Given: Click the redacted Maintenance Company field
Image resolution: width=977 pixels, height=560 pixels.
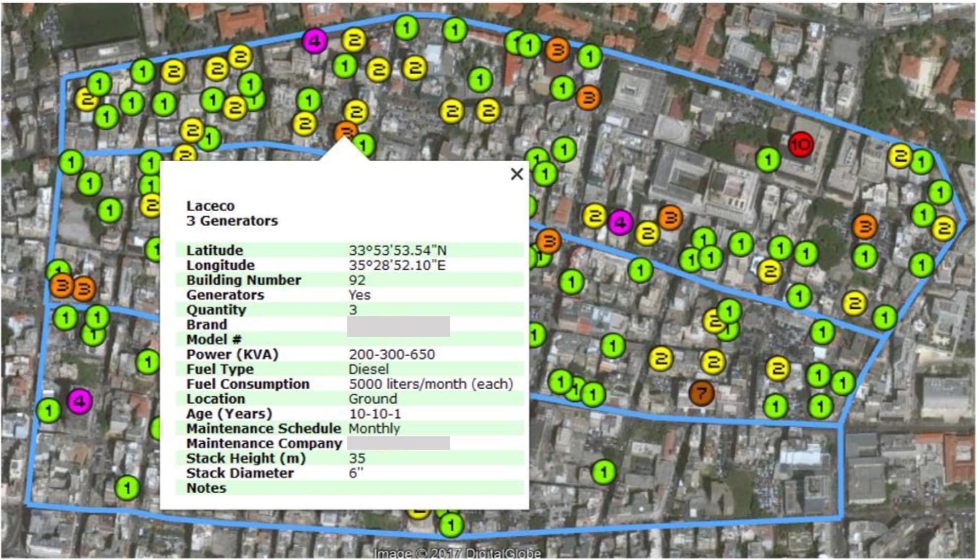Looking at the screenshot, I should [x=398, y=443].
